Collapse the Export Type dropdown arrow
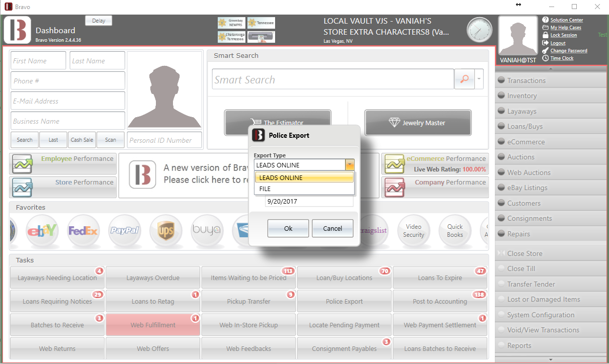 (350, 165)
